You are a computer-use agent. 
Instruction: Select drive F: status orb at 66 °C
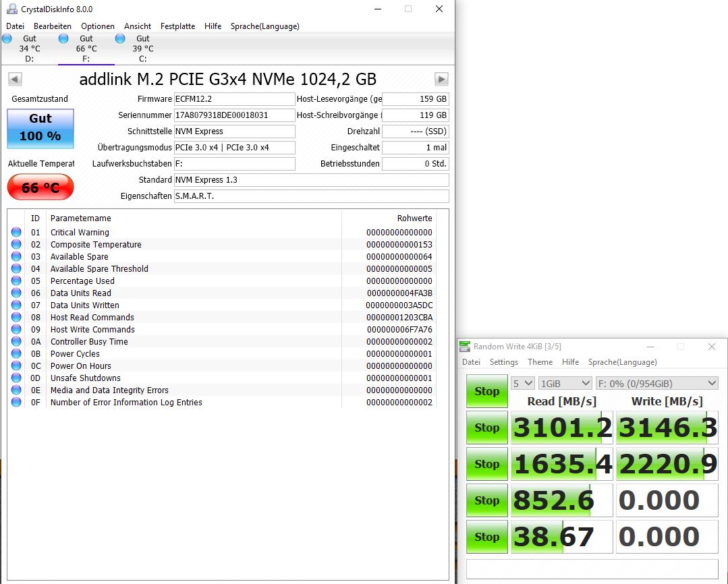coord(63,38)
